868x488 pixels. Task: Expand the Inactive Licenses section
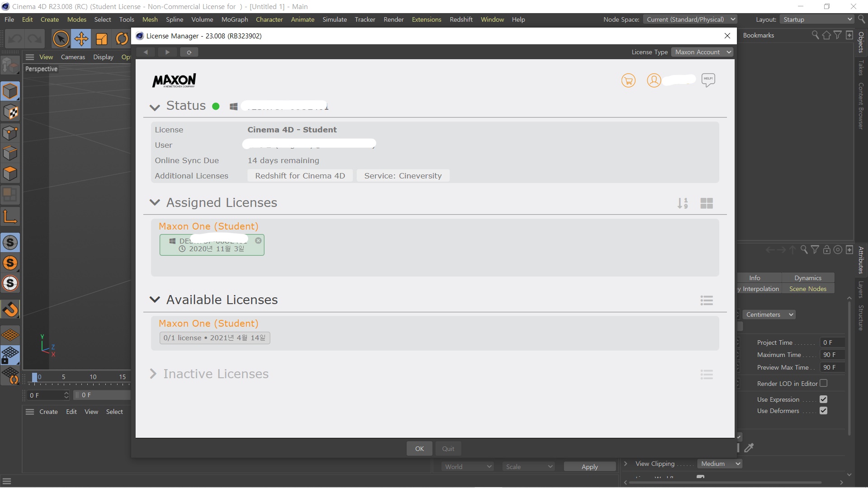tap(153, 374)
